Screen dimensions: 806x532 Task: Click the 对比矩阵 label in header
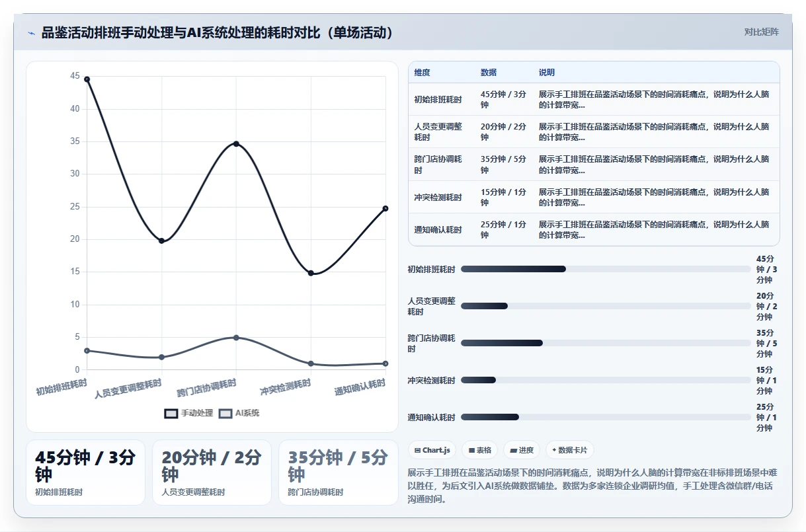[x=761, y=32]
